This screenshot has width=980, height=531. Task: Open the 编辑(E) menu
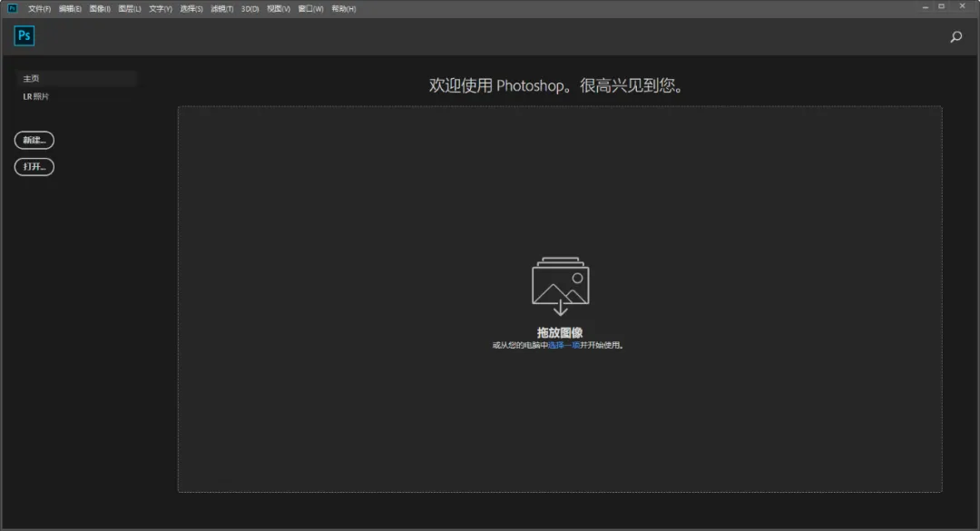pos(70,9)
